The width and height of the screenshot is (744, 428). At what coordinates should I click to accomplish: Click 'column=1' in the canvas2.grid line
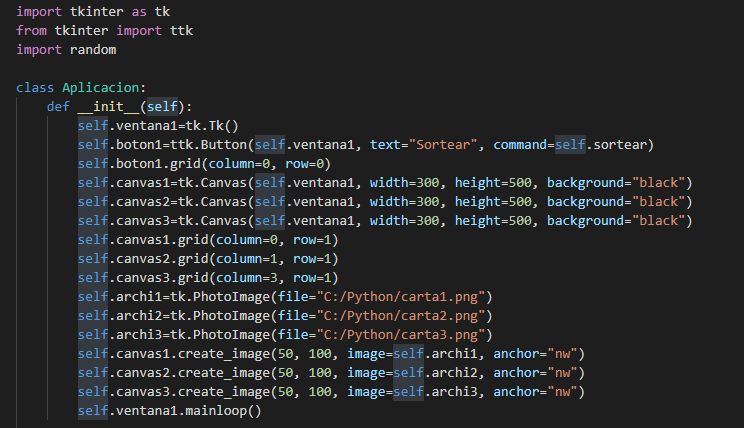tap(247, 259)
